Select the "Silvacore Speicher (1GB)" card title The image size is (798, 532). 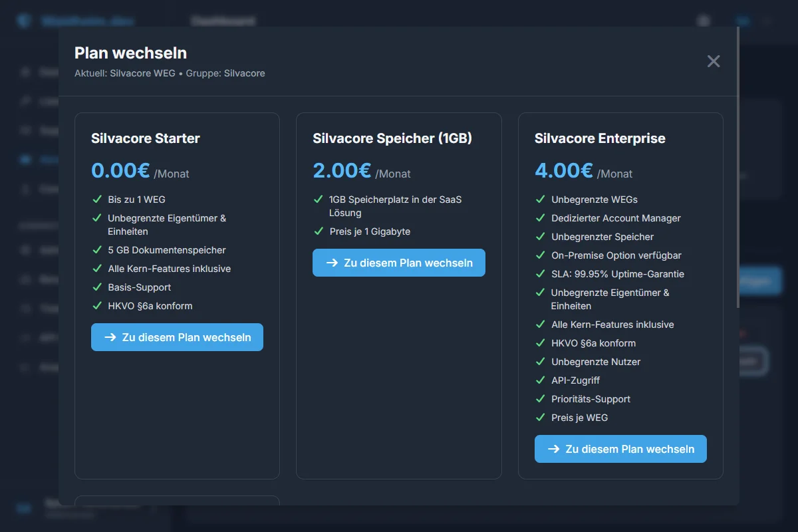tap(392, 138)
